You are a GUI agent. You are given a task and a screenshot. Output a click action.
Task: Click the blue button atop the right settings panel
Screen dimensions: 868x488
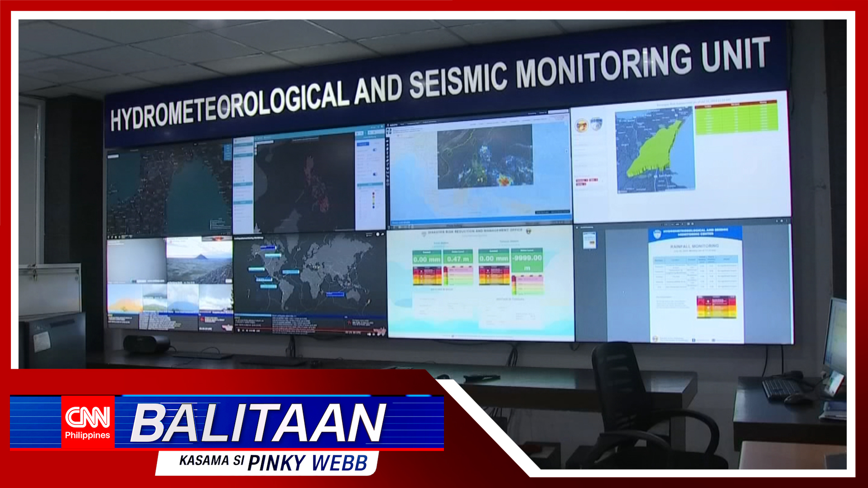(x=363, y=144)
